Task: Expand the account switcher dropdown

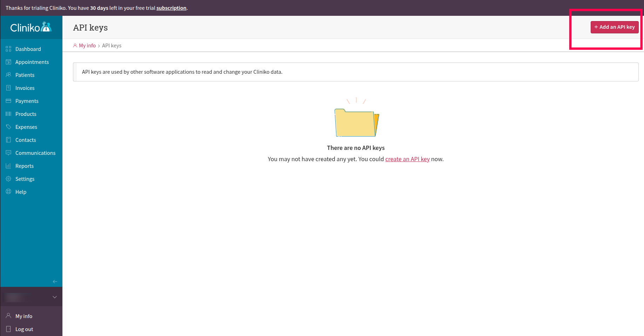Action: click(x=55, y=297)
